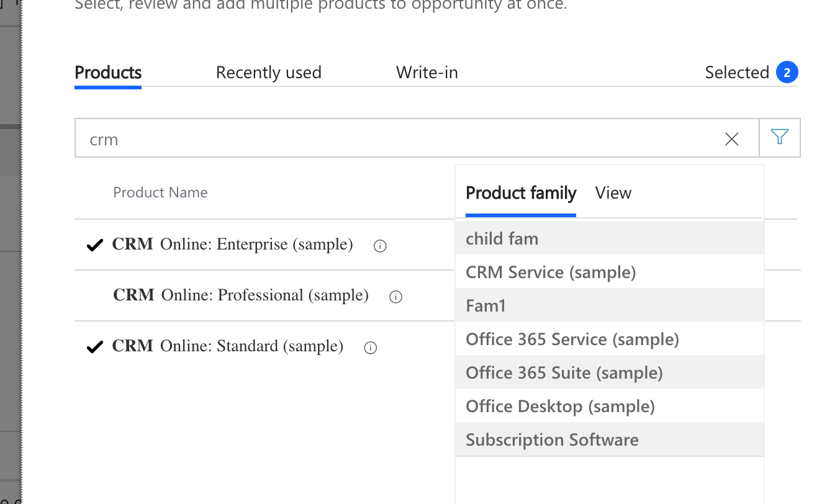Deselect CRM Online: Enterprise checkmark
Screen dimensions: 822x504
point(94,246)
